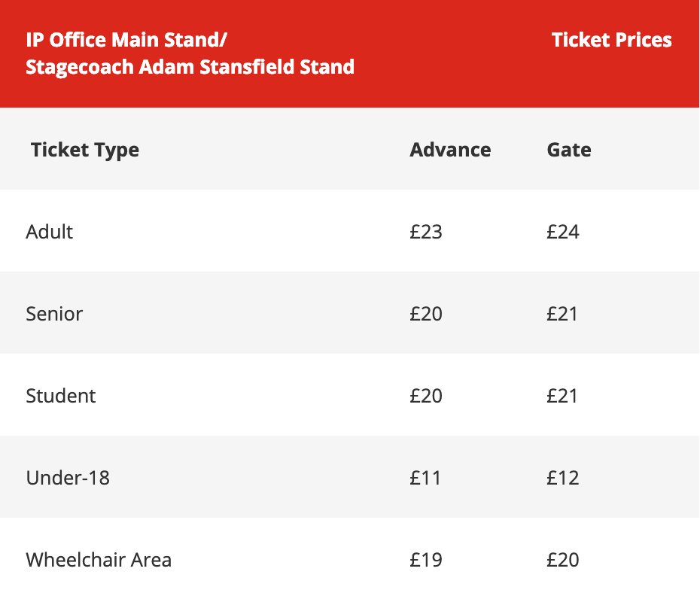This screenshot has height=605, width=700.
Task: Click the Gate column header
Action: 569,150
